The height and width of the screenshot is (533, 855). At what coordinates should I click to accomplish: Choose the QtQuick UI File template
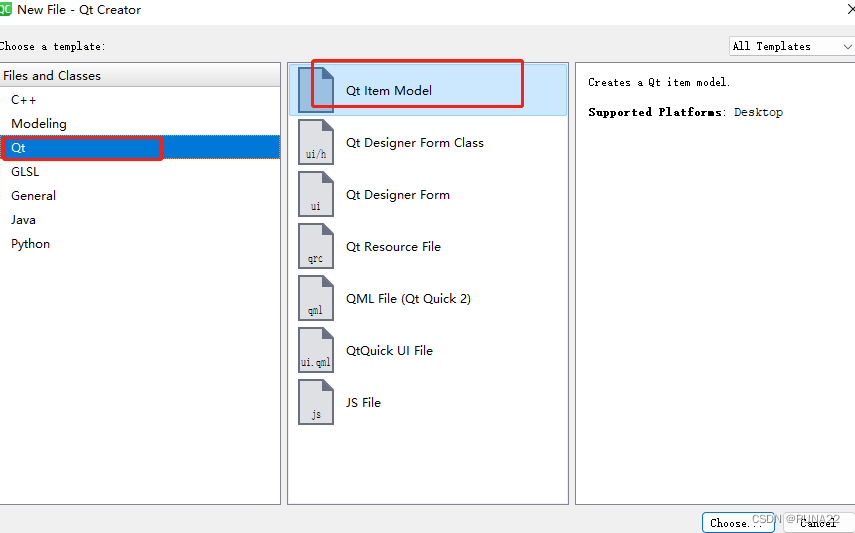(428, 350)
